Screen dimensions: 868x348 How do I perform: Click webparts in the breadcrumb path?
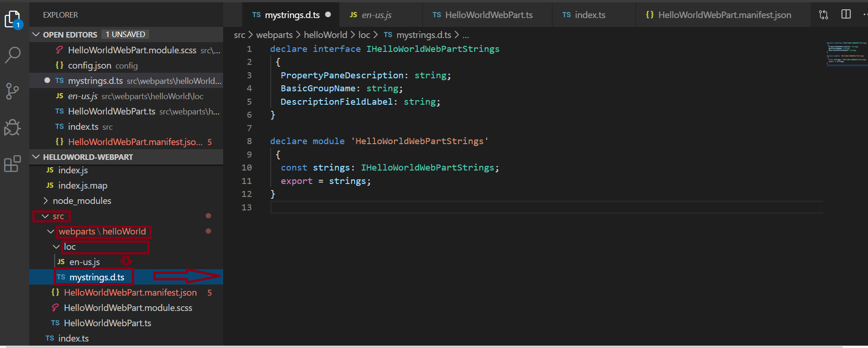pos(275,35)
